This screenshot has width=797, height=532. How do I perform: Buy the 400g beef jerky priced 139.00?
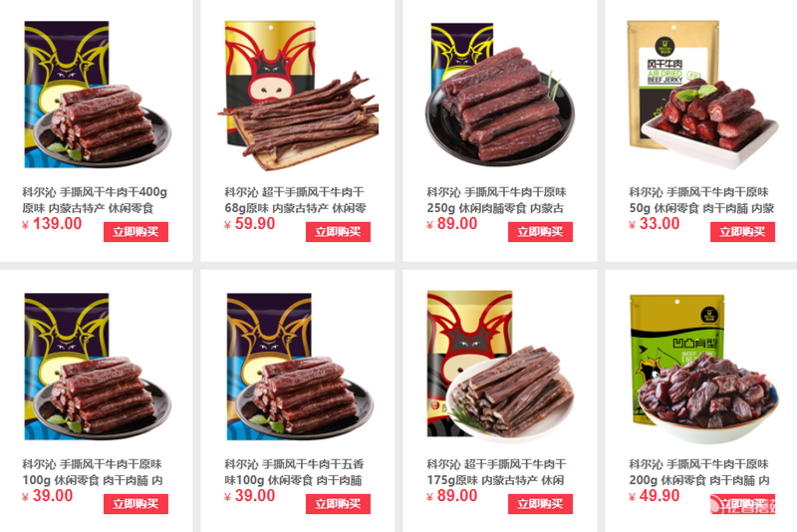[x=135, y=232]
